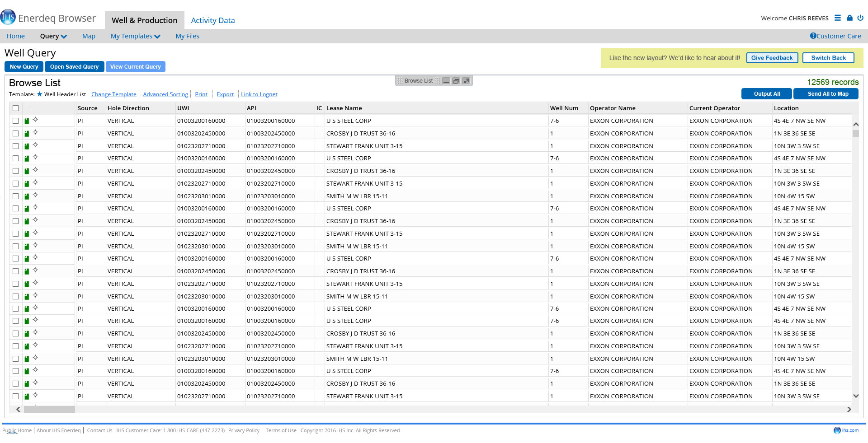Check the first row's U S STEEL CORP checkbox
The image size is (868, 443).
[x=16, y=121]
